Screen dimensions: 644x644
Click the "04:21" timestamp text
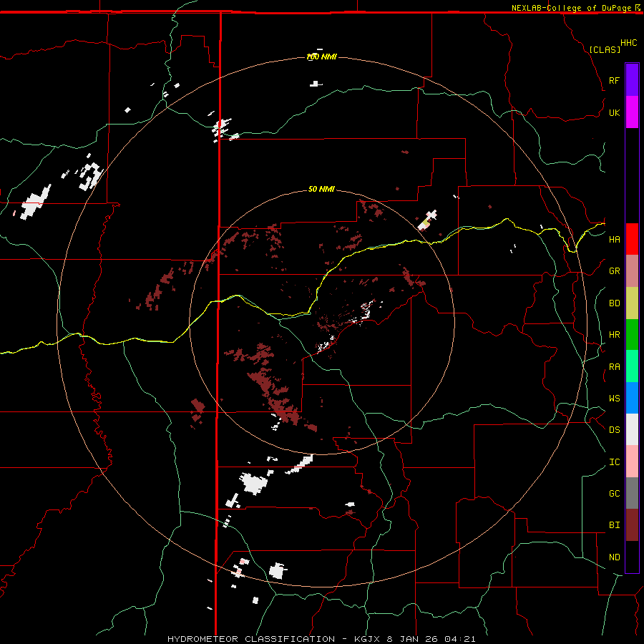(459, 639)
